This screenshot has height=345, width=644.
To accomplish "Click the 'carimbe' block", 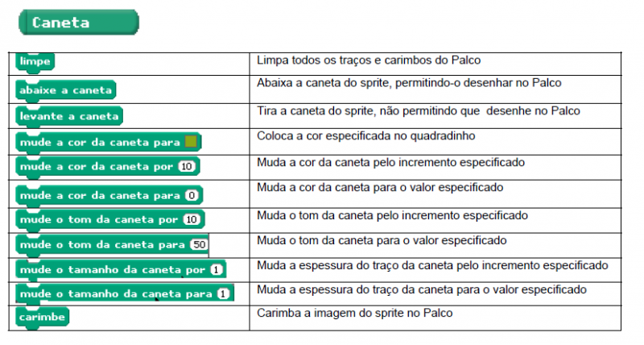I will [42, 318].
